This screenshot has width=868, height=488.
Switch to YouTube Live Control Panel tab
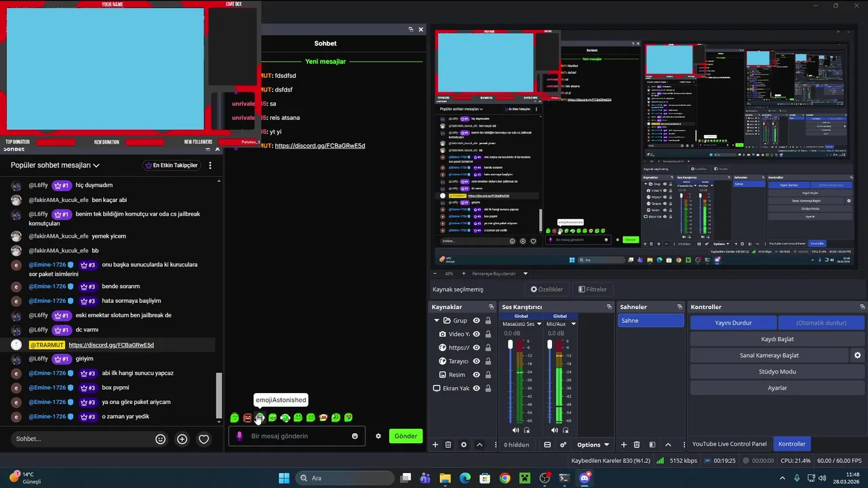[730, 444]
